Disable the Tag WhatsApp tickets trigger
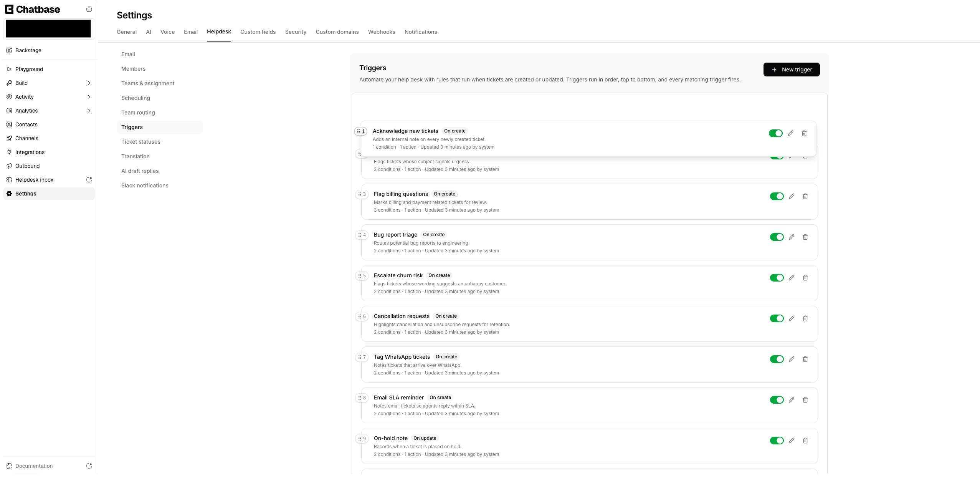Image resolution: width=980 pixels, height=497 pixels. coord(777,359)
